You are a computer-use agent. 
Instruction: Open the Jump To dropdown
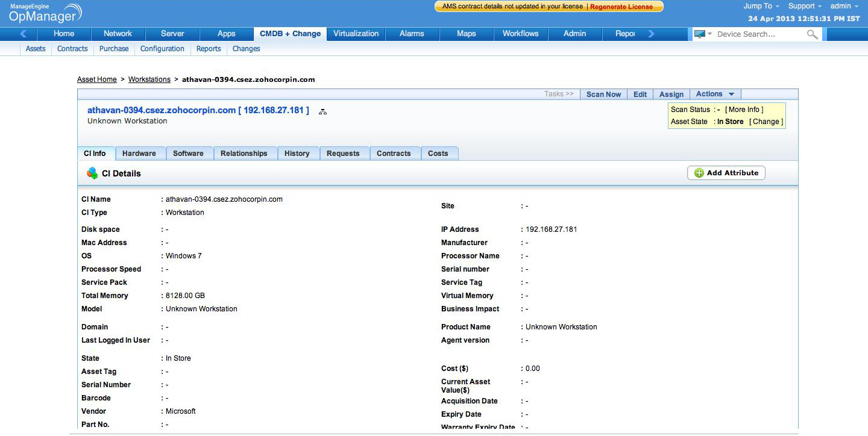[761, 6]
